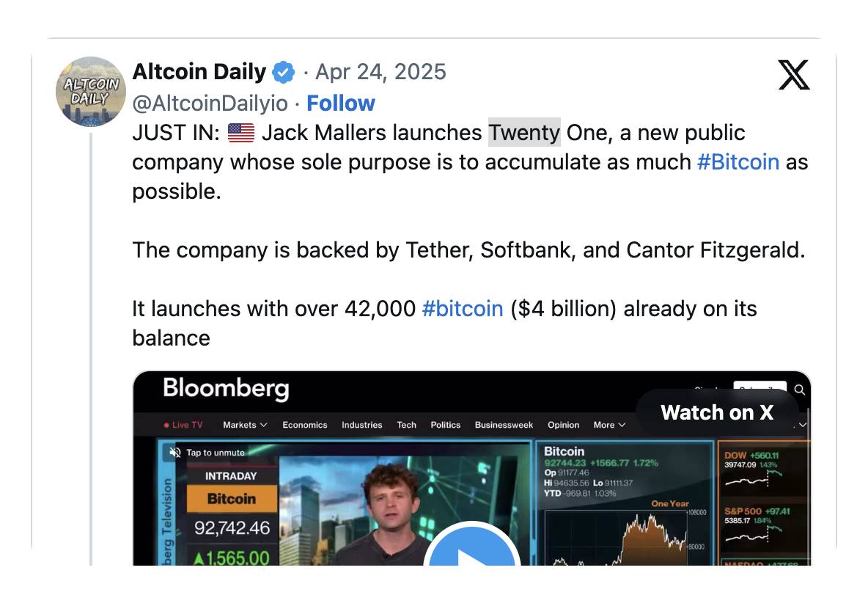868x606 pixels.
Task: Open the Economics menu item
Action: [x=305, y=425]
